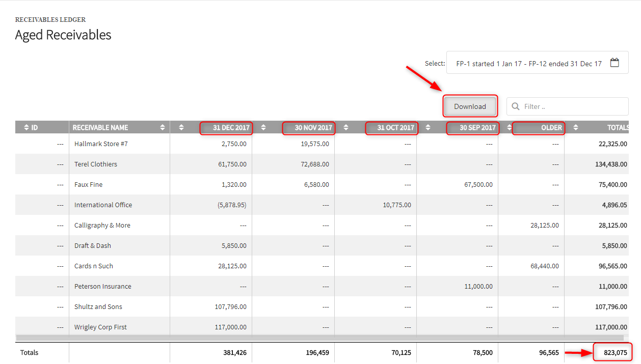
Task: Select the Peterson Insurance receivable
Action: pyautogui.click(x=103, y=286)
